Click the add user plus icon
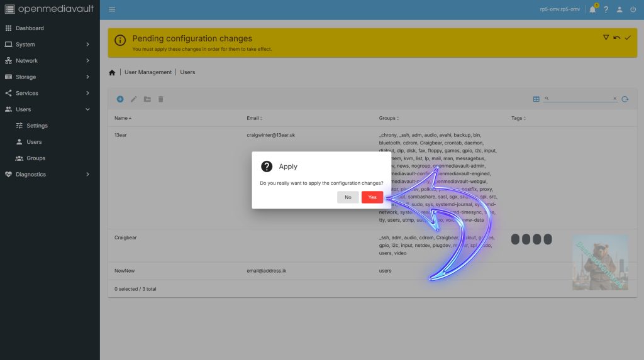Screen dimensions: 644x360 coord(120,99)
